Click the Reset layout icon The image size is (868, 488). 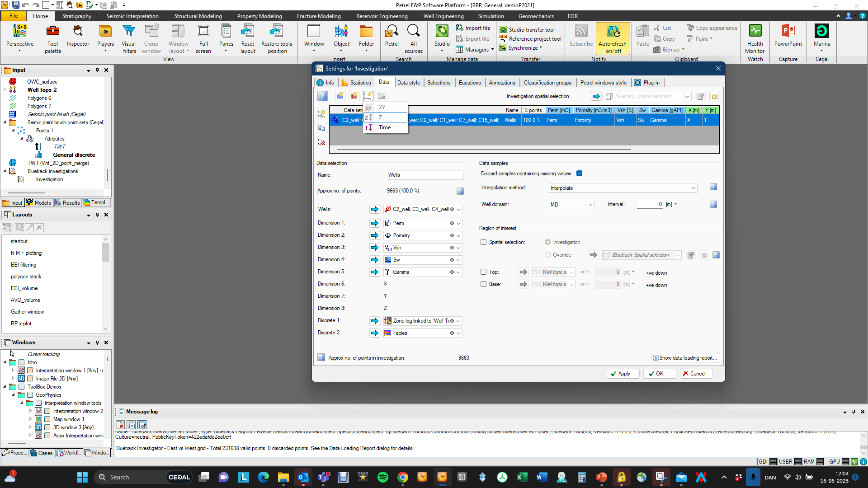[248, 39]
